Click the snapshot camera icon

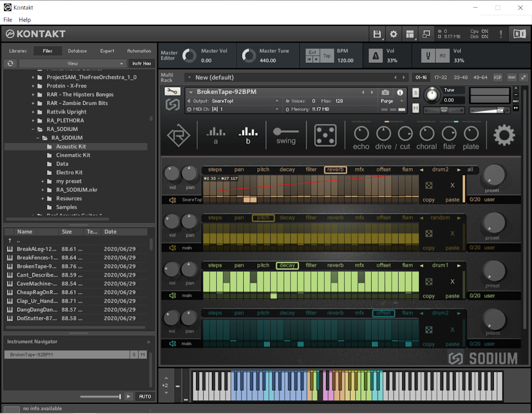(x=385, y=92)
